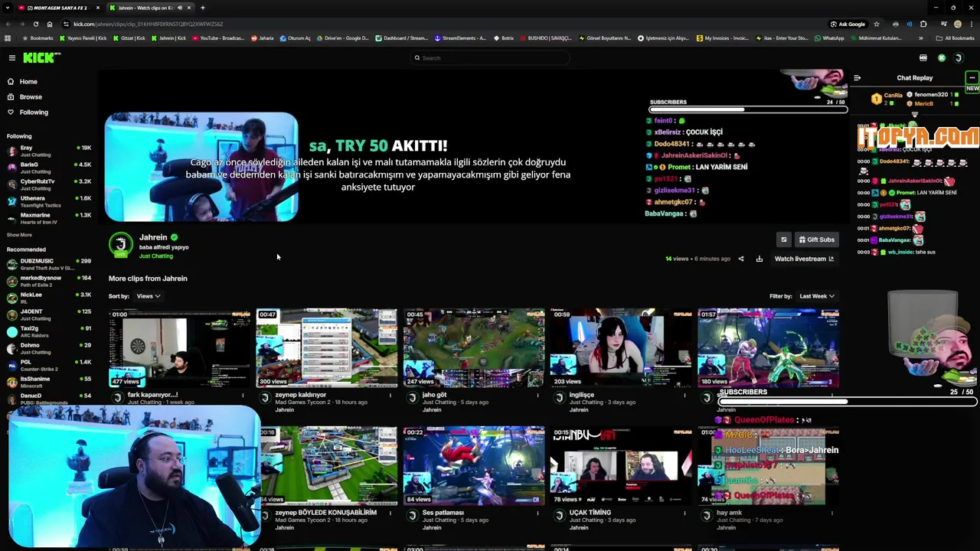Image resolution: width=980 pixels, height=551 pixels.
Task: Open the All Bookmarks folder
Action: (955, 37)
